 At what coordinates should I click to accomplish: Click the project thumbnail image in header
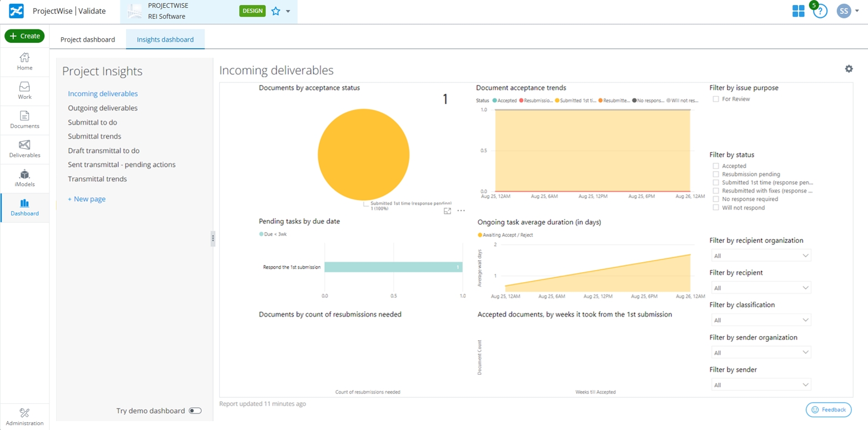(x=134, y=11)
